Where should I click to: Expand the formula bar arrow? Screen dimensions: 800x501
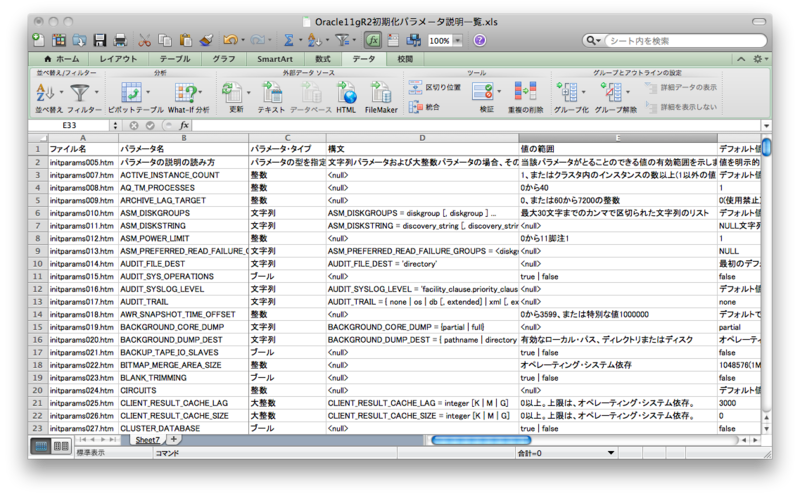(x=766, y=126)
